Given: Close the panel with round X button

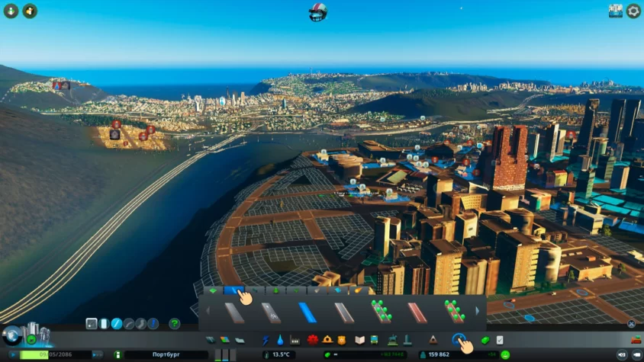Looking at the screenshot, I should [632, 324].
